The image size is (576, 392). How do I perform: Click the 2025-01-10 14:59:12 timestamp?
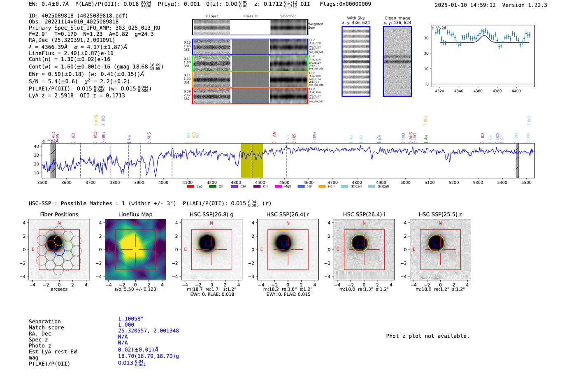coord(465,5)
